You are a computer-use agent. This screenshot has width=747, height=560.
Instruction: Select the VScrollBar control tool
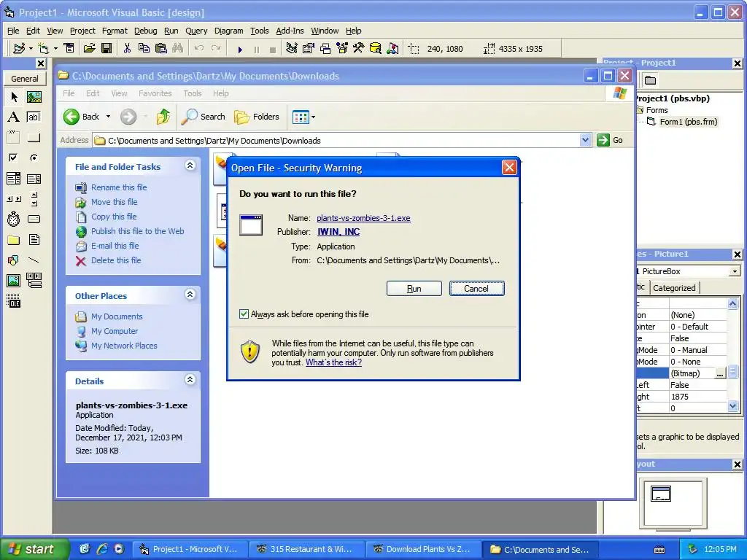34,199
